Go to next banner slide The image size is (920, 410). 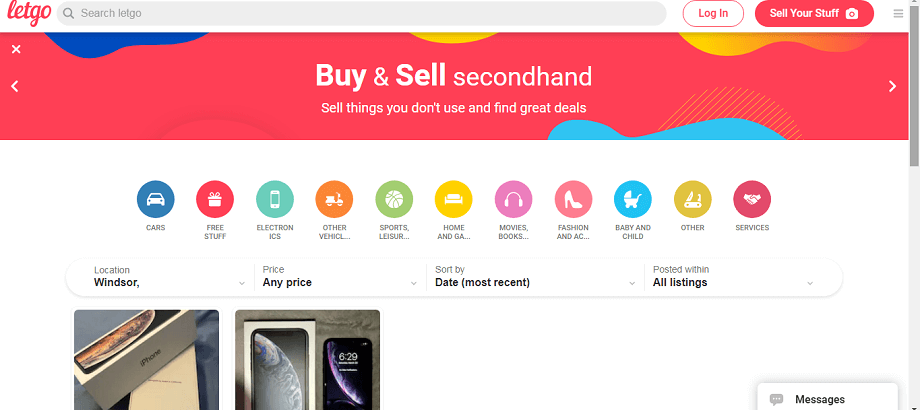pos(893,86)
